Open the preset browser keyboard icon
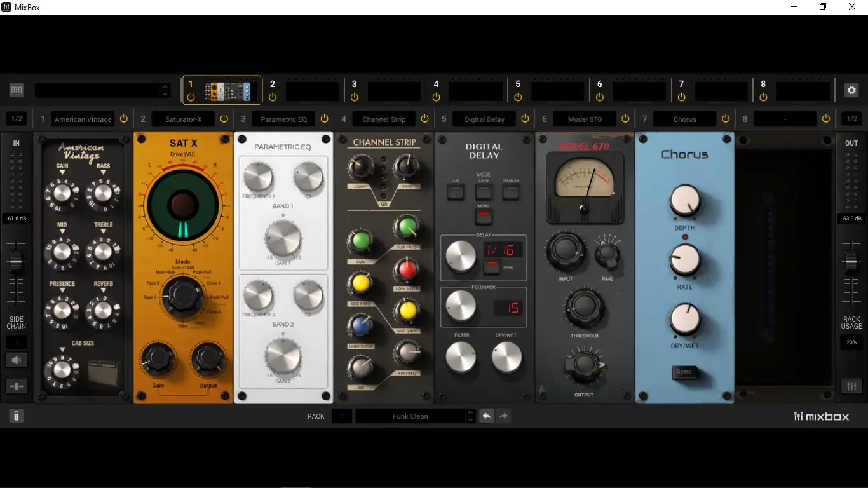Viewport: 868px width, 488px height. pos(16,90)
